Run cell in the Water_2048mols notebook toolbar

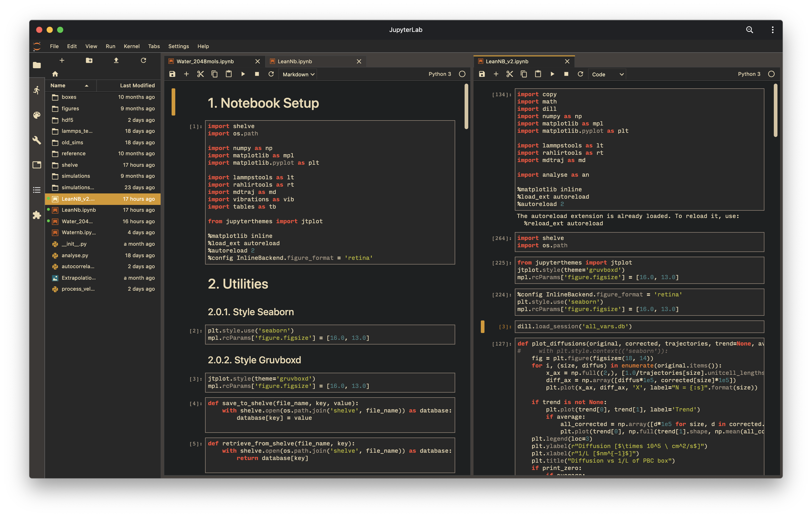[243, 74]
